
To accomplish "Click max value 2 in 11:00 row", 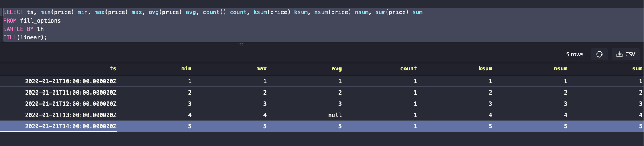I will click(x=265, y=93).
